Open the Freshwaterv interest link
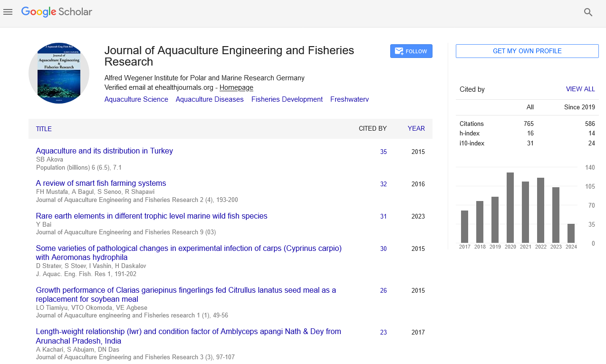The width and height of the screenshot is (606, 364). (x=349, y=99)
